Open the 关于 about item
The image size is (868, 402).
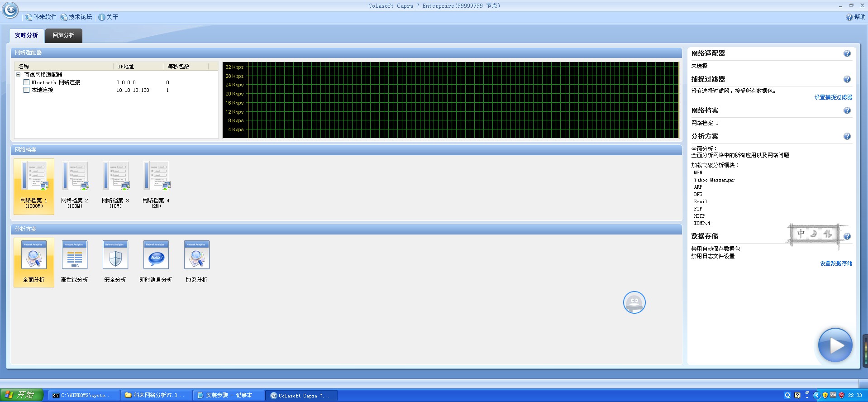[108, 17]
